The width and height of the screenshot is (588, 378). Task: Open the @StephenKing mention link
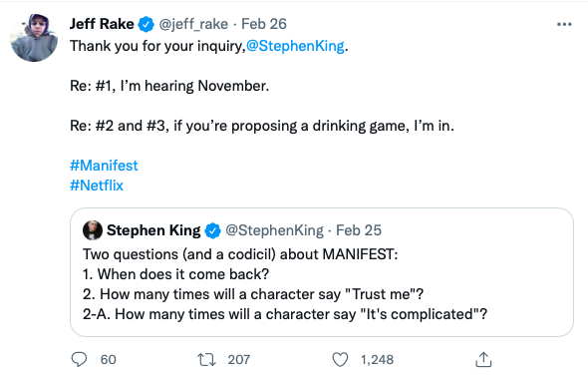point(295,46)
